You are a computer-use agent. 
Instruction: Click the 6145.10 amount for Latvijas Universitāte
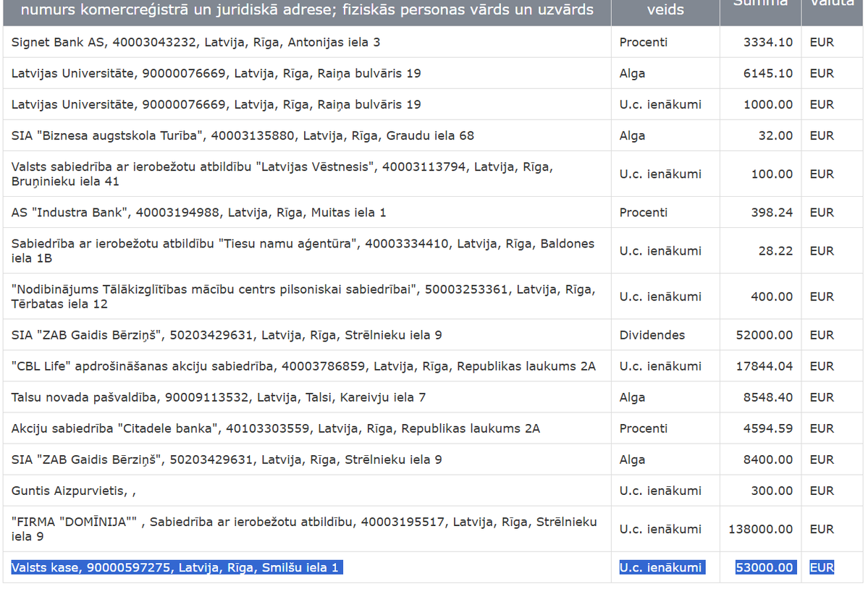[768, 73]
